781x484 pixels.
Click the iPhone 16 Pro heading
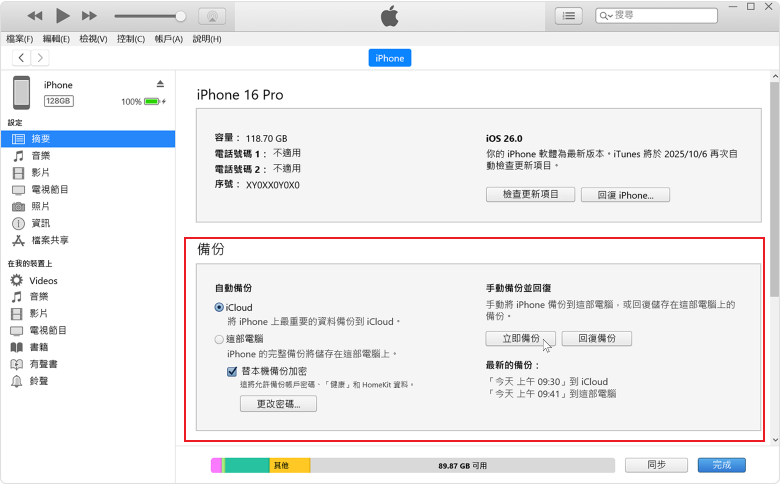(240, 95)
